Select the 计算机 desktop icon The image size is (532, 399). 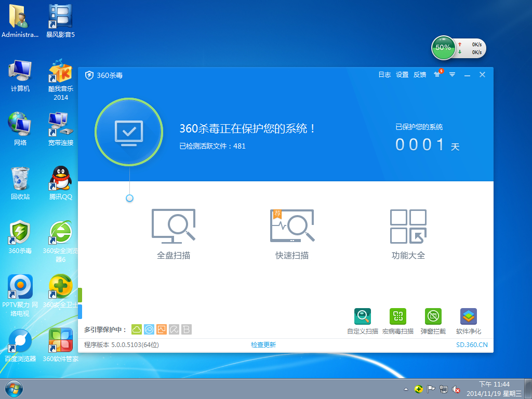[x=20, y=76]
